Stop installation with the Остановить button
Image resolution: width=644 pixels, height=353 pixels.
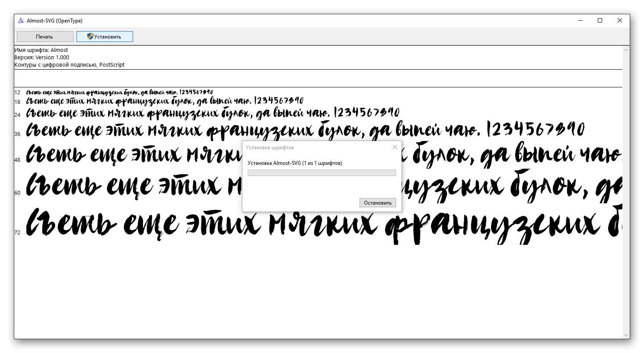pyautogui.click(x=377, y=202)
